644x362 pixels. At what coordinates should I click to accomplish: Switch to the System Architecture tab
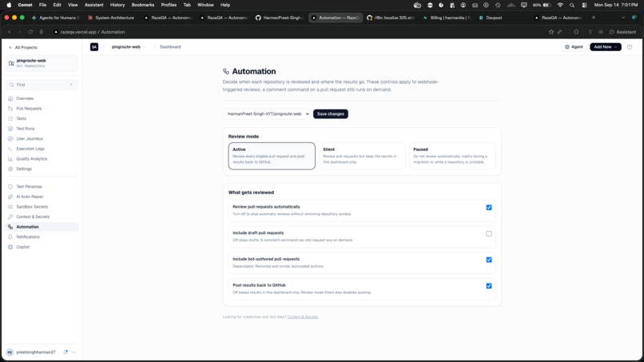(111, 18)
